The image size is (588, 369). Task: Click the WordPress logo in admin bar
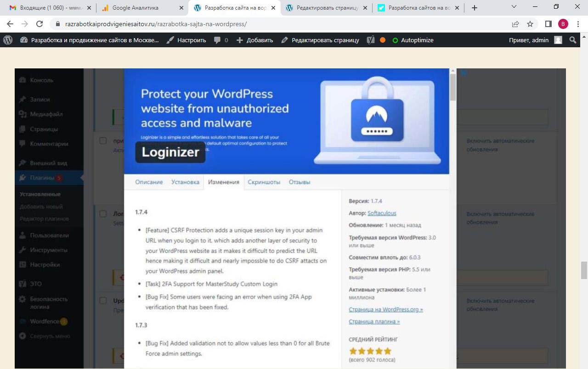8,40
